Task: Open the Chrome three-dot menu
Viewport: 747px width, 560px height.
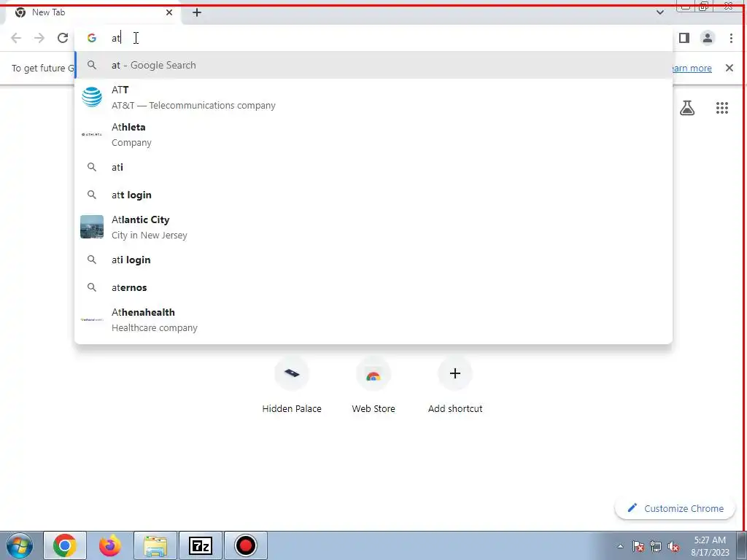Action: [x=731, y=38]
